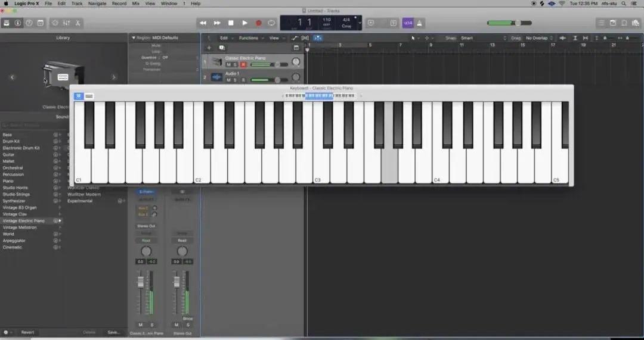Open the Editors scissors button
The width and height of the screenshot is (644, 340).
[78, 23]
